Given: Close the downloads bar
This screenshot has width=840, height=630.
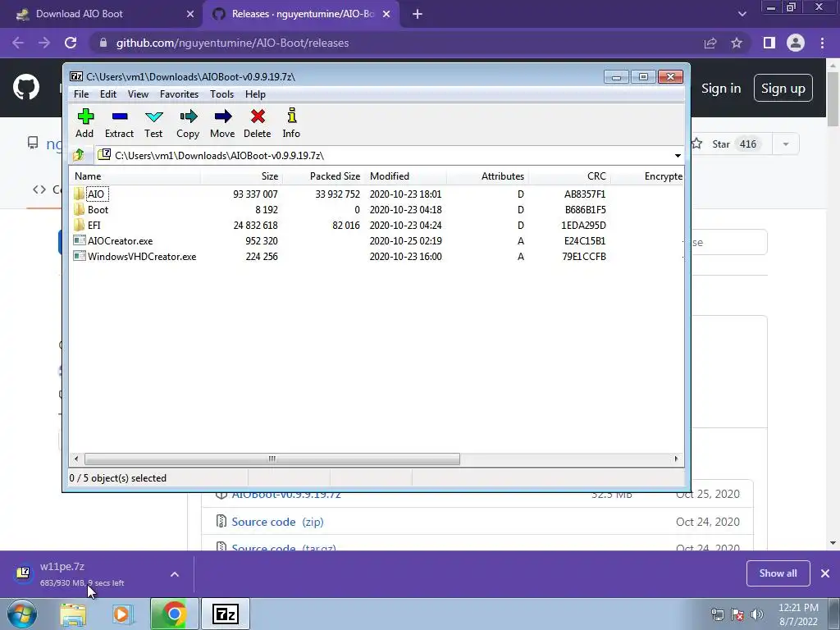Looking at the screenshot, I should [825, 573].
